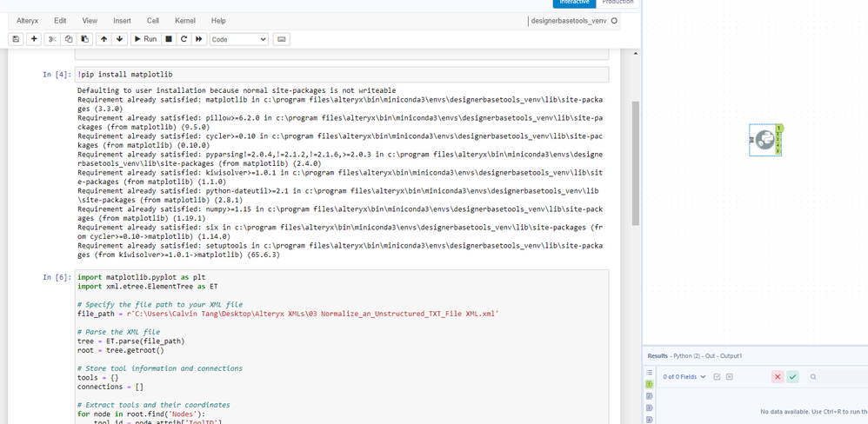
Task: Select output anchor 2 in Results panel
Action: (x=650, y=396)
